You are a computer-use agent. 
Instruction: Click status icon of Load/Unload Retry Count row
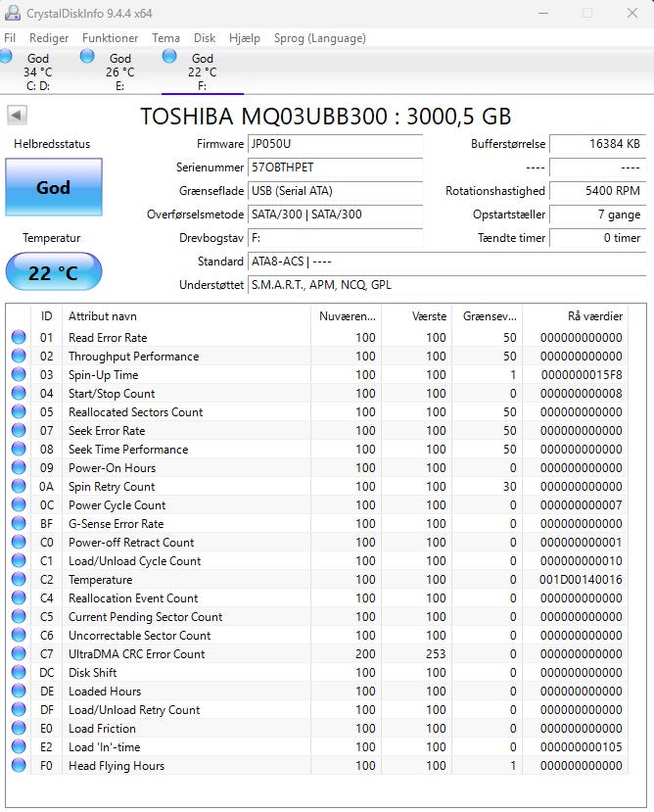[19, 710]
